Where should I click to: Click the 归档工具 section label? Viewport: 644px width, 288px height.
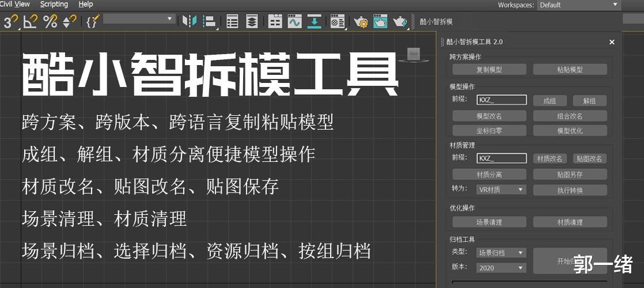tap(463, 239)
